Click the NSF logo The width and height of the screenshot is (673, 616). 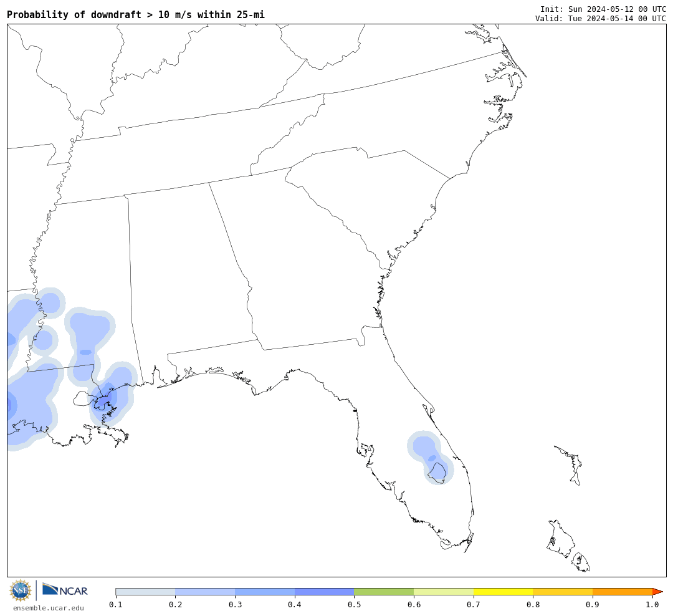tap(20, 590)
